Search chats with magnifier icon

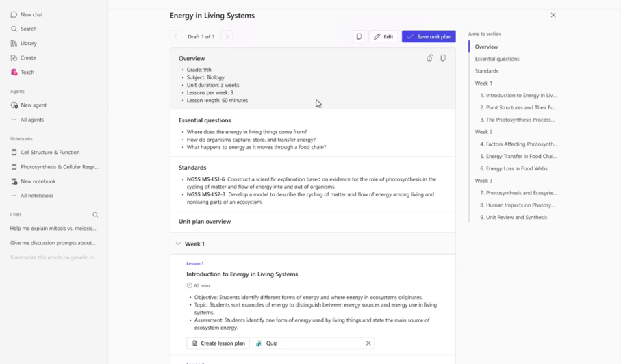click(x=95, y=214)
